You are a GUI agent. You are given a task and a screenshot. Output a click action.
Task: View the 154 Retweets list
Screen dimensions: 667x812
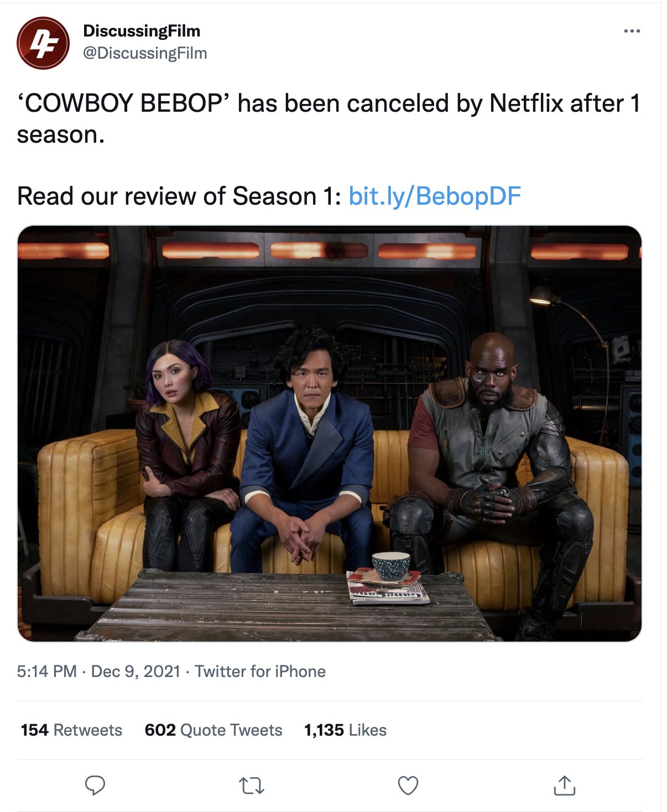point(71,730)
